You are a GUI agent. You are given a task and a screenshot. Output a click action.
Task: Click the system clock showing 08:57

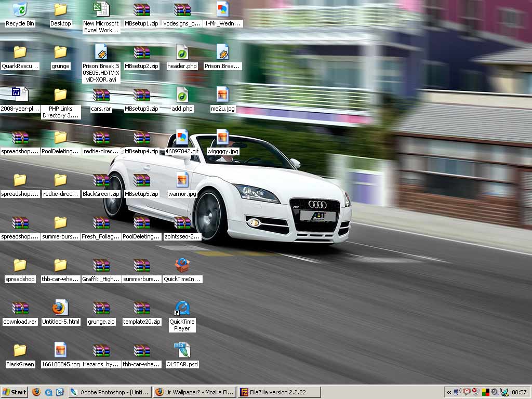coord(519,392)
